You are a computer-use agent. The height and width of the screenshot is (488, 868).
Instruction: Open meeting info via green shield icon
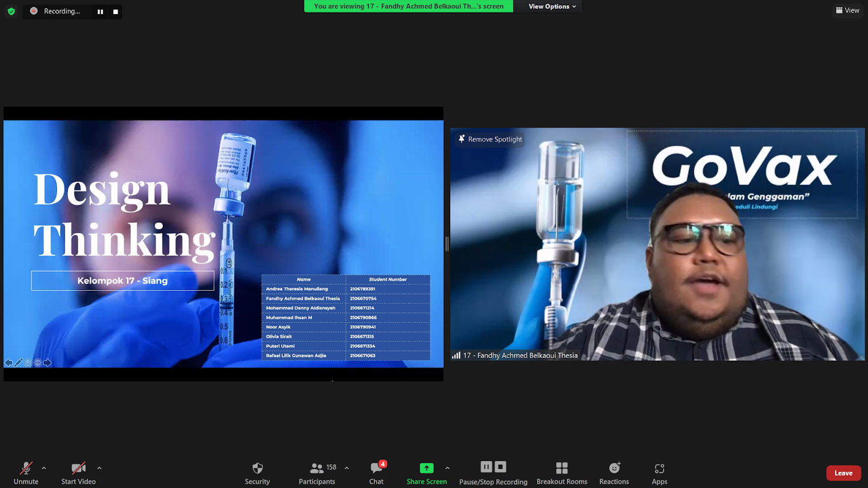pos(11,11)
